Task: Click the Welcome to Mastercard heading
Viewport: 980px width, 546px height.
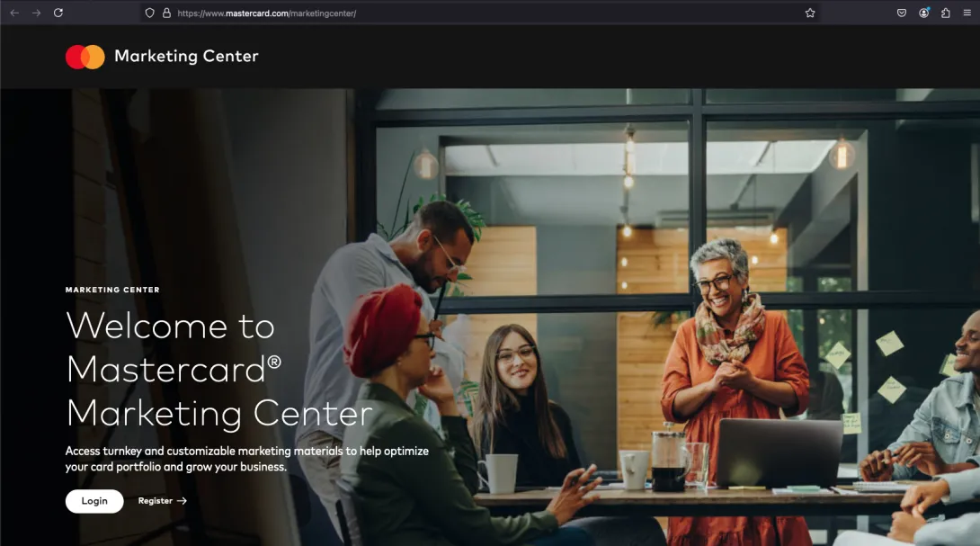Action: click(218, 370)
